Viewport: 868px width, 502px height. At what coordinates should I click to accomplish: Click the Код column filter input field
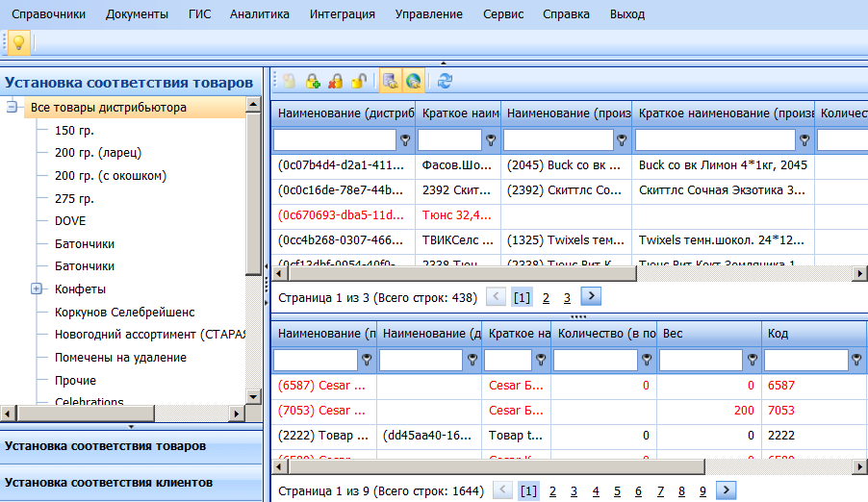805,361
